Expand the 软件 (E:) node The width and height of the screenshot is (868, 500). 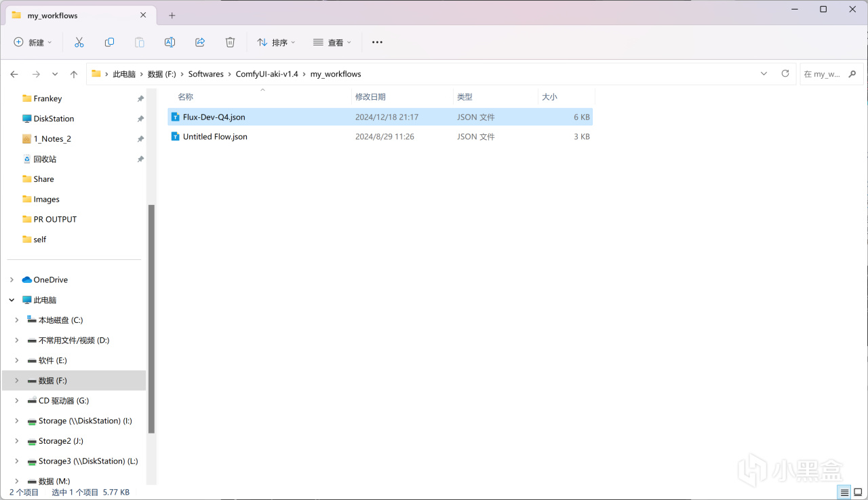(17, 360)
